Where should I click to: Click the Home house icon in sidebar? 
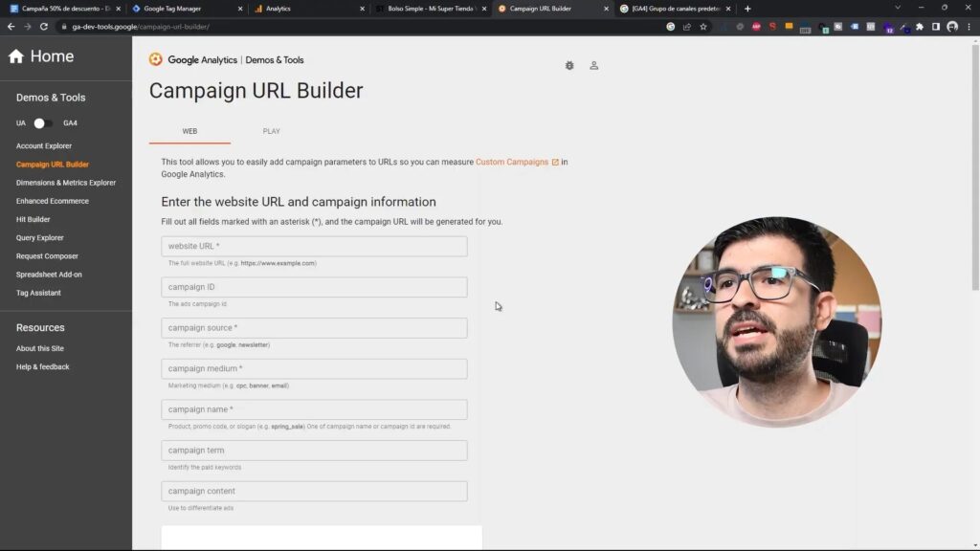click(x=15, y=56)
